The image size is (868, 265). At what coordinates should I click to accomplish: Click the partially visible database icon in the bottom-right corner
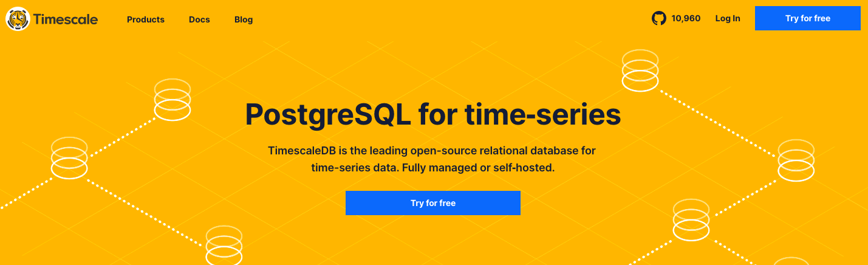coord(791,261)
